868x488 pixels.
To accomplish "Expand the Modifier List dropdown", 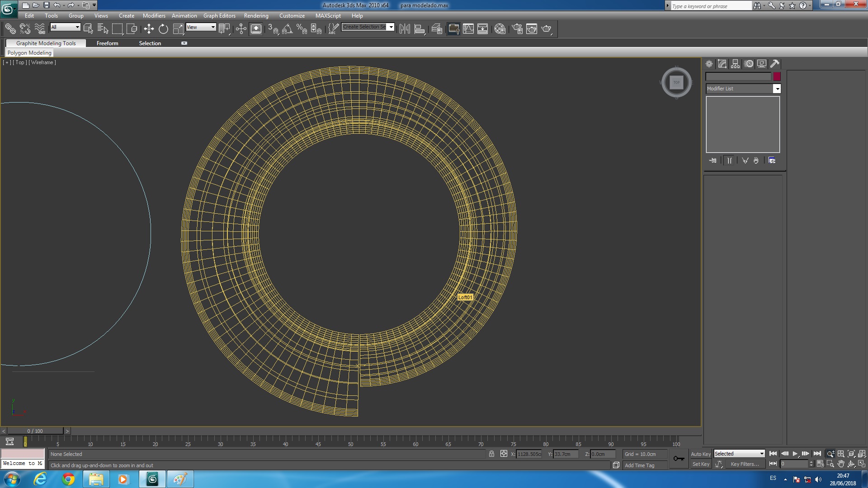I will (777, 89).
